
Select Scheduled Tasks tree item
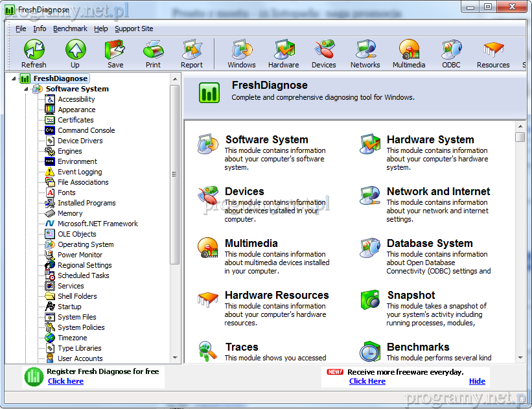(x=83, y=275)
